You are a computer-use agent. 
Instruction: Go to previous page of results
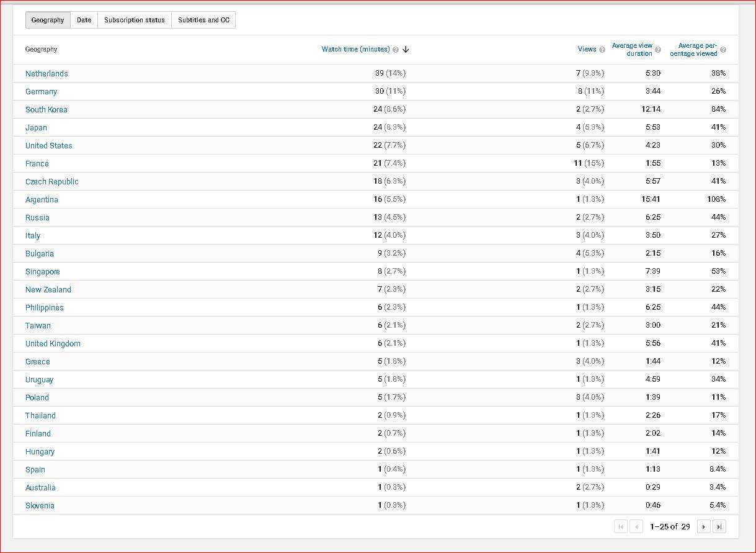tap(636, 526)
